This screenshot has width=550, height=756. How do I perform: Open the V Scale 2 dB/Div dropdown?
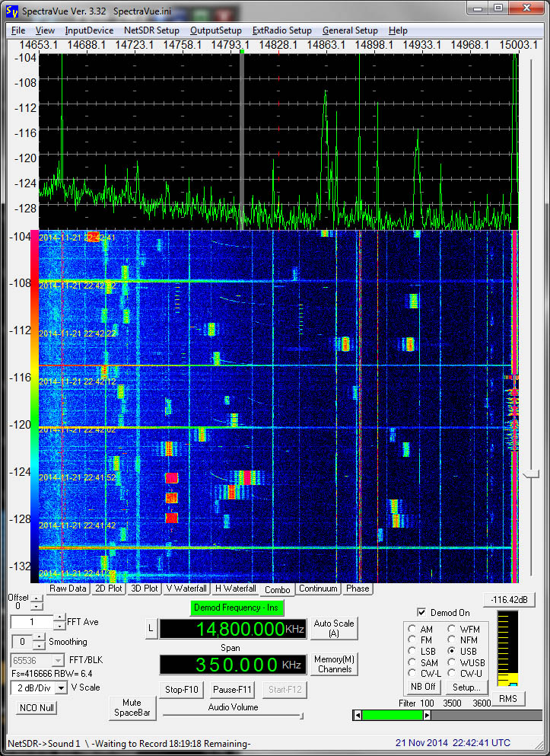pyautogui.click(x=61, y=688)
